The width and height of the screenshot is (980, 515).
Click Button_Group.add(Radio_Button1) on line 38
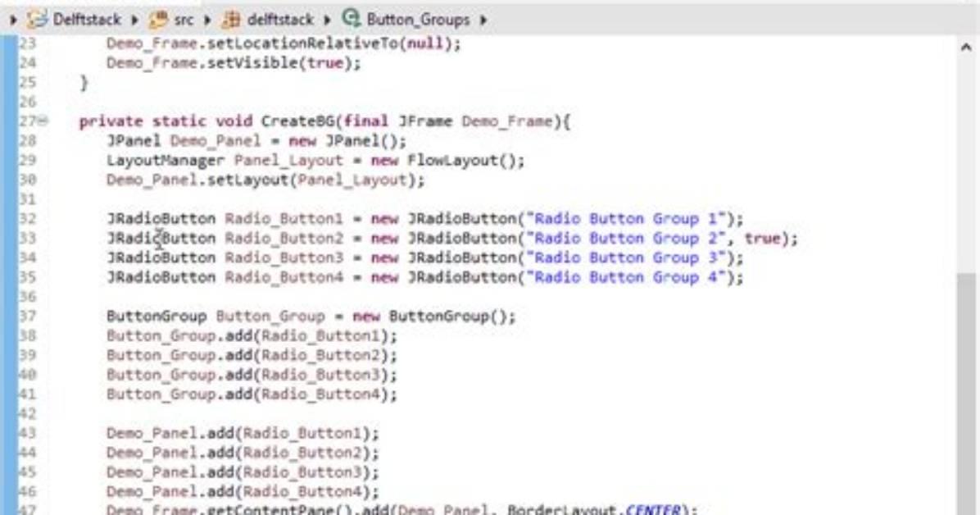[247, 336]
